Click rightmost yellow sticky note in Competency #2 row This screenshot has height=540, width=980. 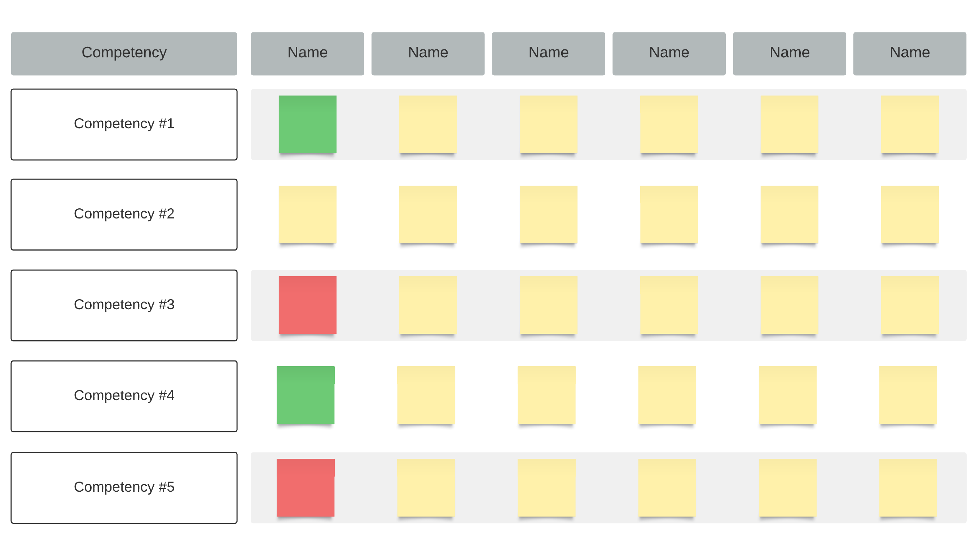910,214
